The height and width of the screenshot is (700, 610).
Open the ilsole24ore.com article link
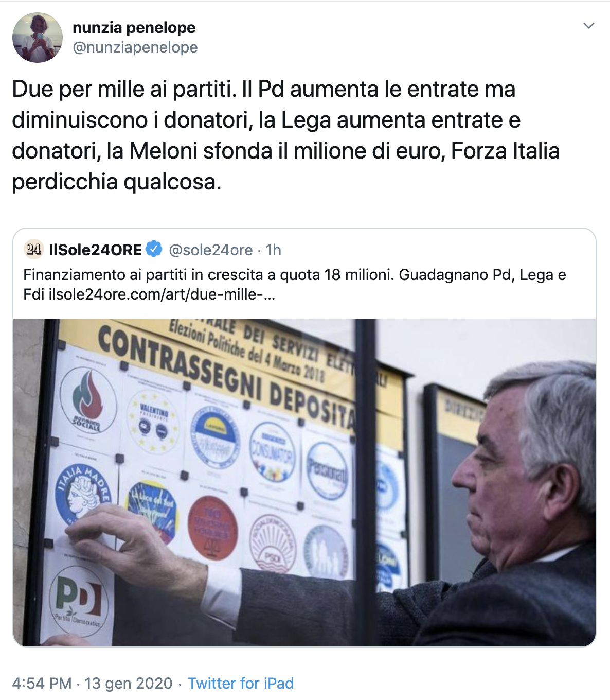coord(162,294)
